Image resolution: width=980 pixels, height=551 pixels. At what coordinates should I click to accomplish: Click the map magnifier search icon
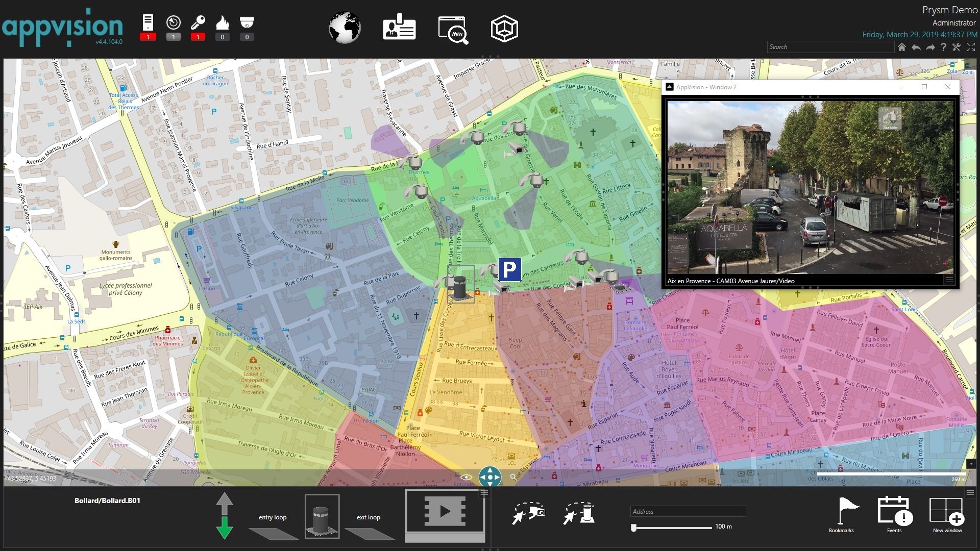pos(513,478)
